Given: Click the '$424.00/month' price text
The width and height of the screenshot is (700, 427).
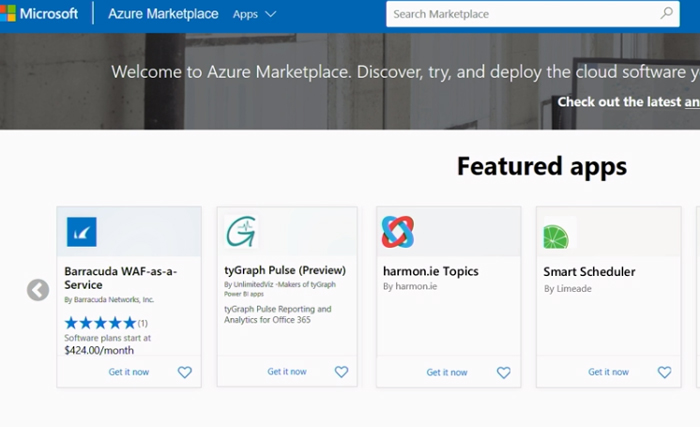Looking at the screenshot, I should pos(99,350).
